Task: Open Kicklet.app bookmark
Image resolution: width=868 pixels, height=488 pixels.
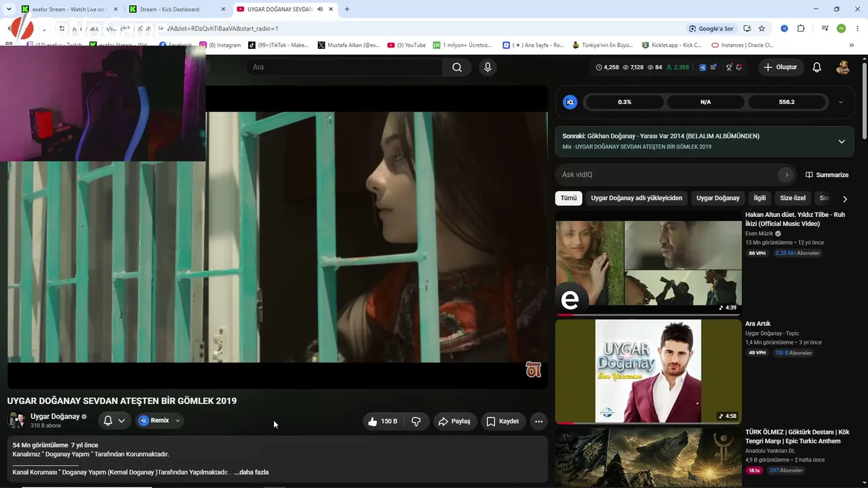Action: pyautogui.click(x=672, y=45)
